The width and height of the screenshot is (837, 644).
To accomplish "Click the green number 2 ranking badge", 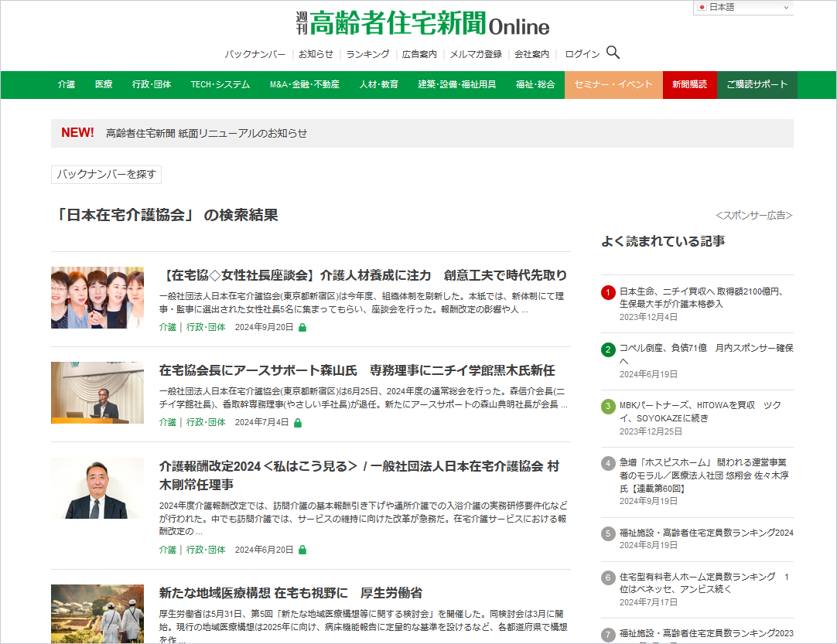I will point(608,349).
